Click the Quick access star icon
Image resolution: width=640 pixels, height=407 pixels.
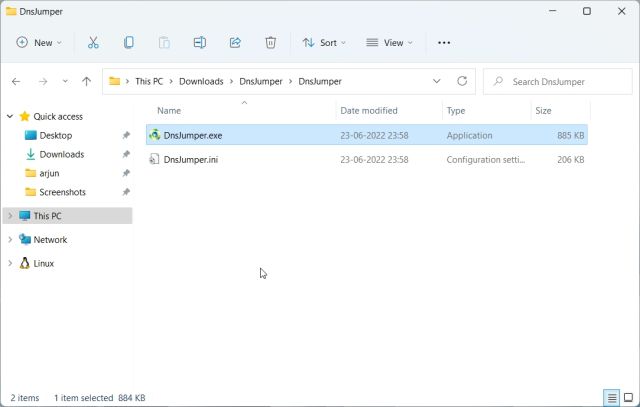point(24,116)
